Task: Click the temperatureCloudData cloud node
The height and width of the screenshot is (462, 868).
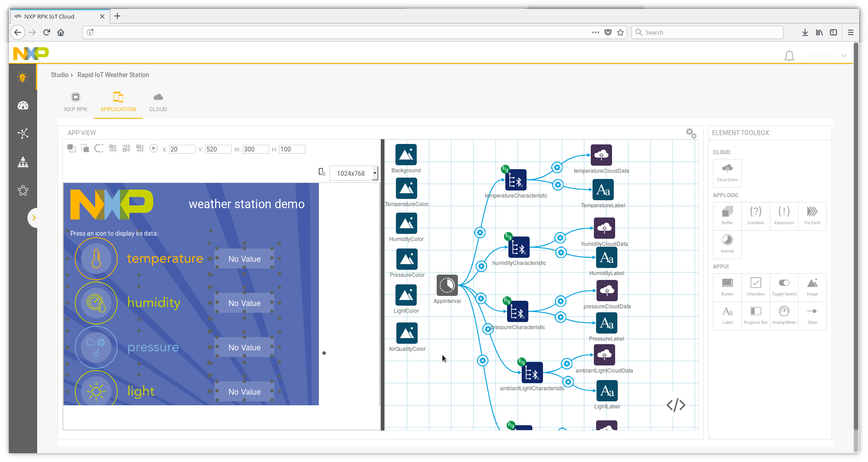Action: click(x=601, y=155)
